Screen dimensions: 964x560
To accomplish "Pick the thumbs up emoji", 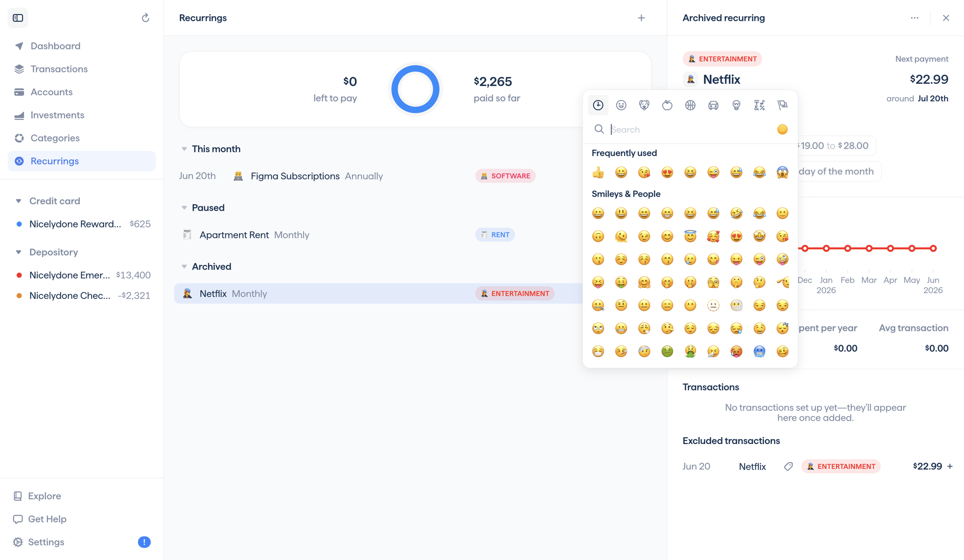I will point(598,173).
